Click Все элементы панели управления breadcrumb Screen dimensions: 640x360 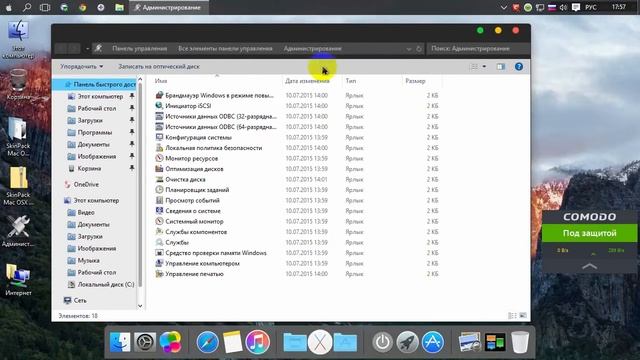[225, 49]
